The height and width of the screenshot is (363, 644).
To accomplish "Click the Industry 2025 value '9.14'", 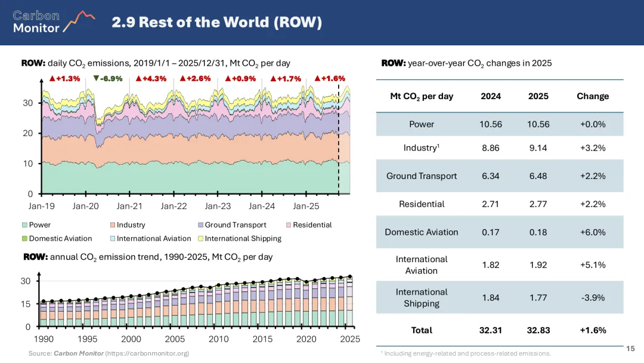I will (538, 148).
